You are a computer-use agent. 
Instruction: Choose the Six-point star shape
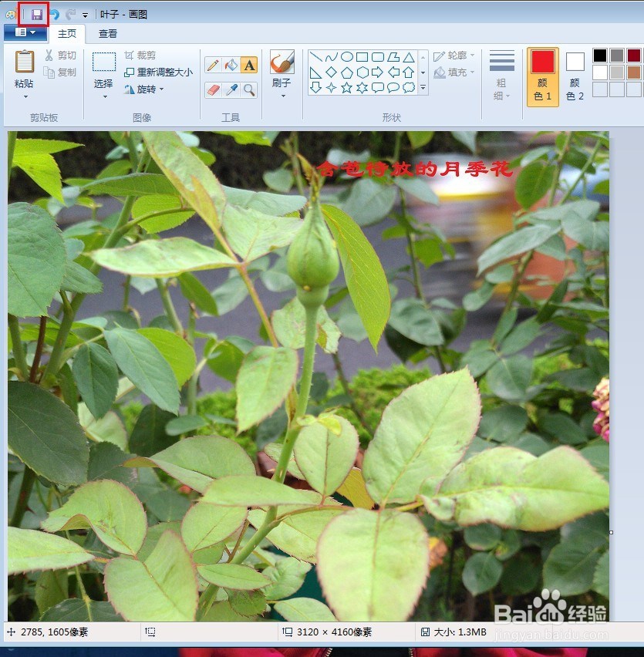click(x=362, y=88)
